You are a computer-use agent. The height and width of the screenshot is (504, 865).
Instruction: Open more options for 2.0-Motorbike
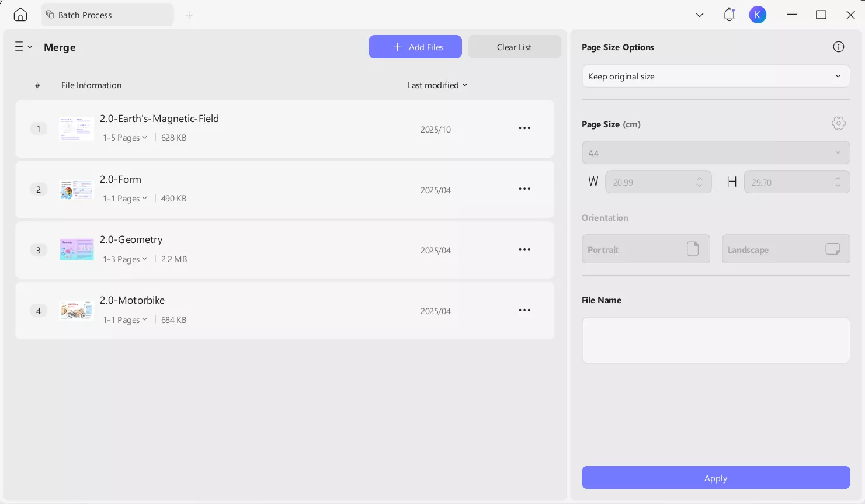pyautogui.click(x=524, y=310)
